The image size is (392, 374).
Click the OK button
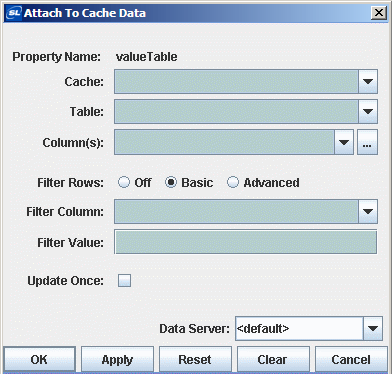[x=39, y=359]
